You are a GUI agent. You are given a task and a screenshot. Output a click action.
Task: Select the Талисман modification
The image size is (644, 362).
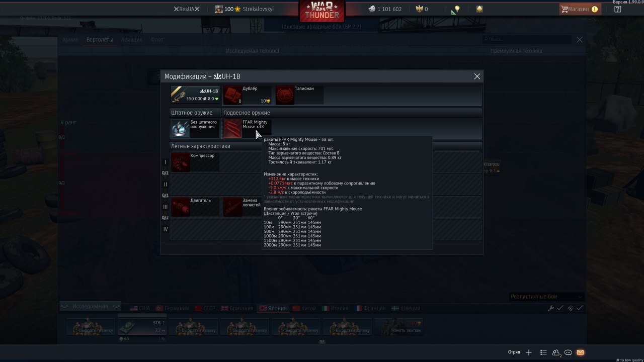pyautogui.click(x=299, y=95)
